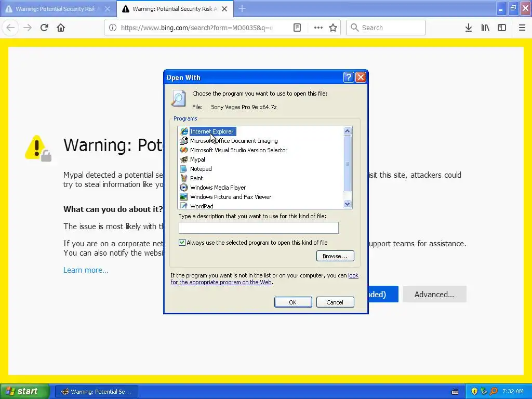The height and width of the screenshot is (399, 532).
Task: Click the browser Search box
Action: click(x=386, y=28)
